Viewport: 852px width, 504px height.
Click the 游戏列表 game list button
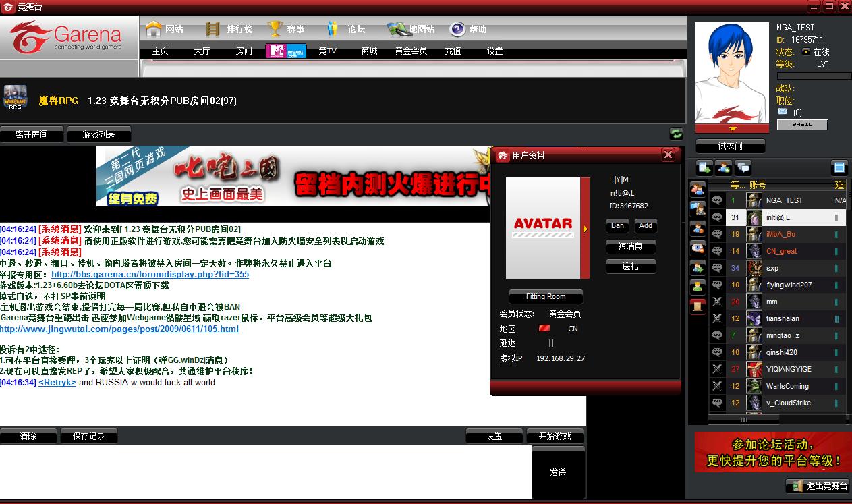click(99, 134)
